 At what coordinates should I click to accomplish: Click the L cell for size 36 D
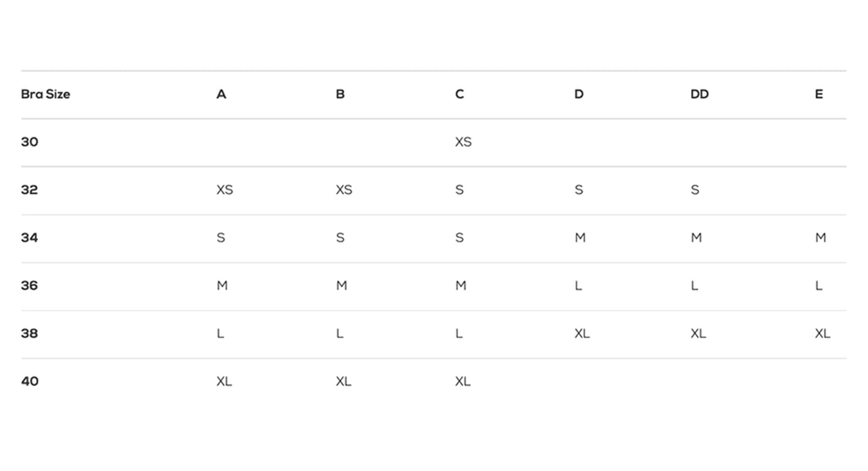click(x=578, y=286)
